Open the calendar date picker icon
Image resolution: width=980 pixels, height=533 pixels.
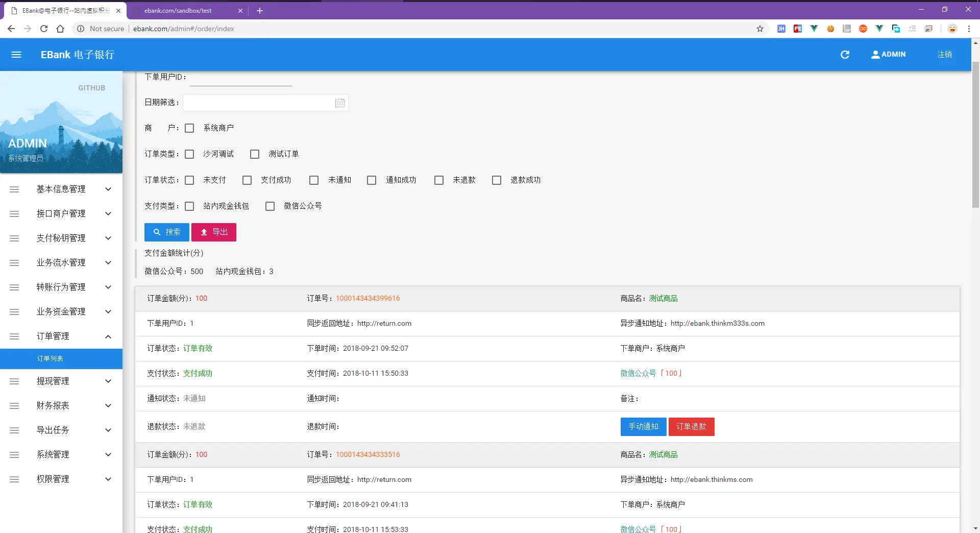coord(340,103)
